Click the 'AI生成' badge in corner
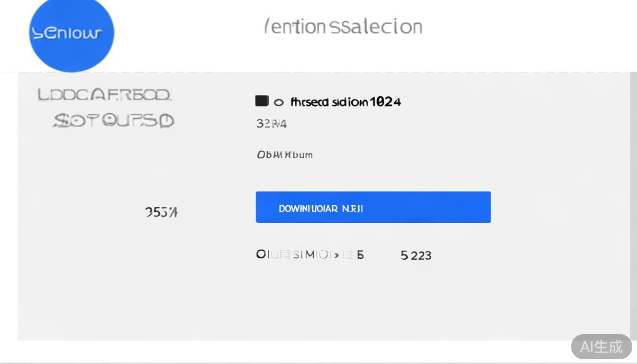This screenshot has height=364, width=637. [x=601, y=346]
